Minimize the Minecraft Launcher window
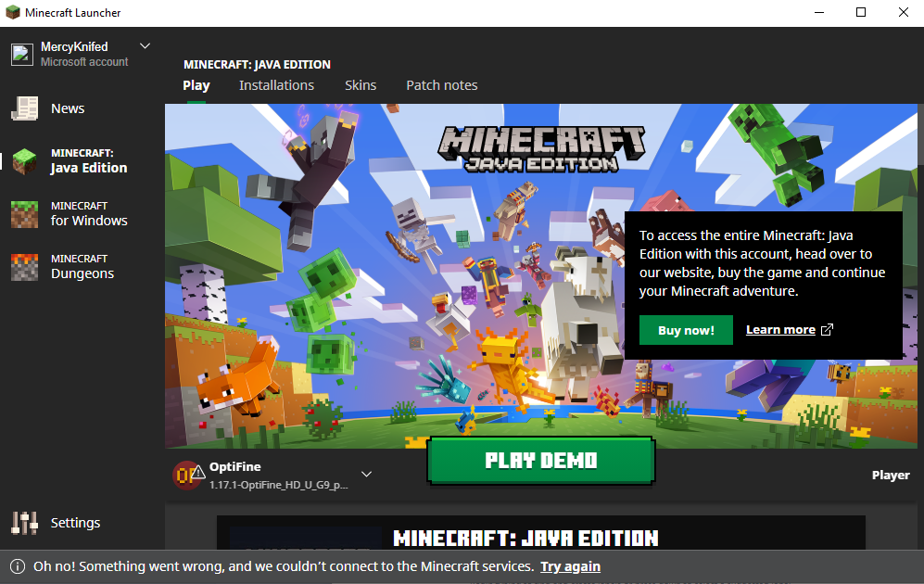 tap(819, 12)
